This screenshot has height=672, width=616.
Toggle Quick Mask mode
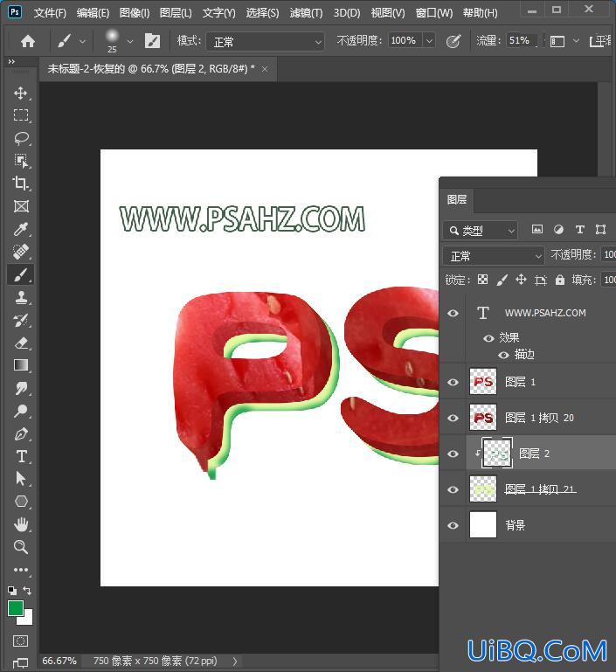pos(20,641)
